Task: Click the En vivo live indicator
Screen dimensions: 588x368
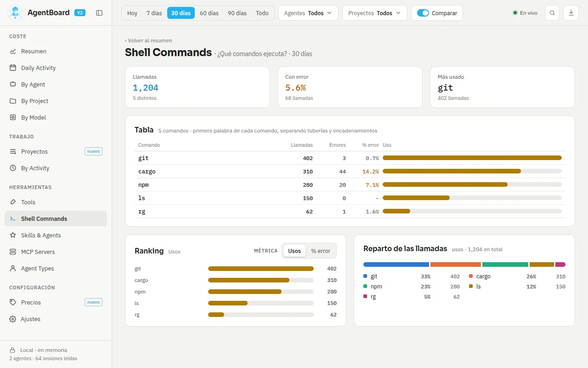Action: [525, 13]
